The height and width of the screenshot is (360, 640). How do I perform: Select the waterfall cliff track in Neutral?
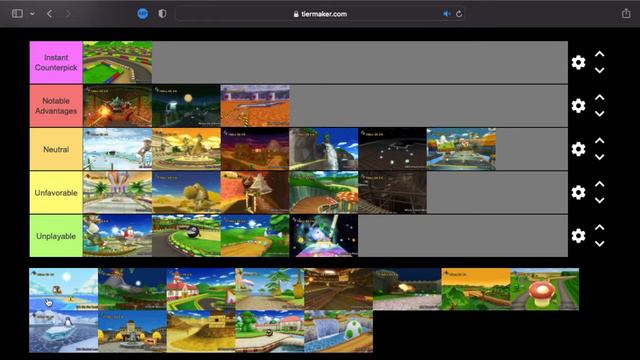(x=324, y=149)
